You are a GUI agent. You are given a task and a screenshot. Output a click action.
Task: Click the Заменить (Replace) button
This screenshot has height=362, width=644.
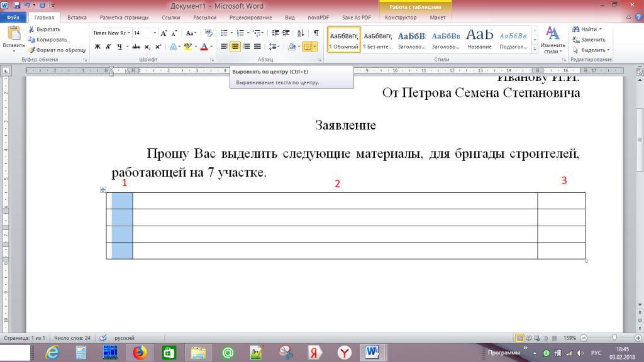[x=588, y=39]
